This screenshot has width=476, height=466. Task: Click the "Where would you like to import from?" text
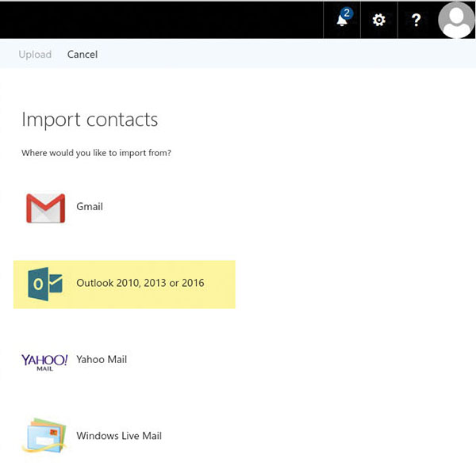point(96,153)
